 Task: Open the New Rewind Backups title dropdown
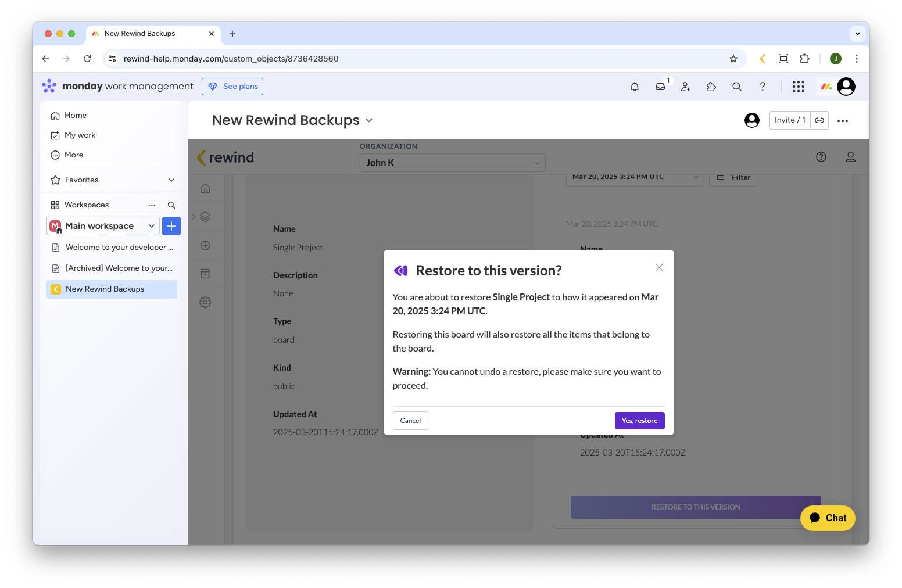[x=369, y=120]
